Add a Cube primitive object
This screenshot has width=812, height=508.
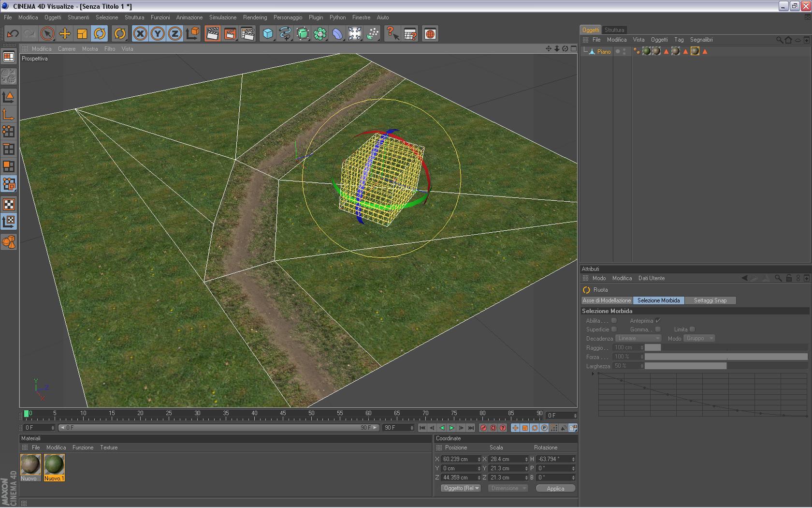268,34
